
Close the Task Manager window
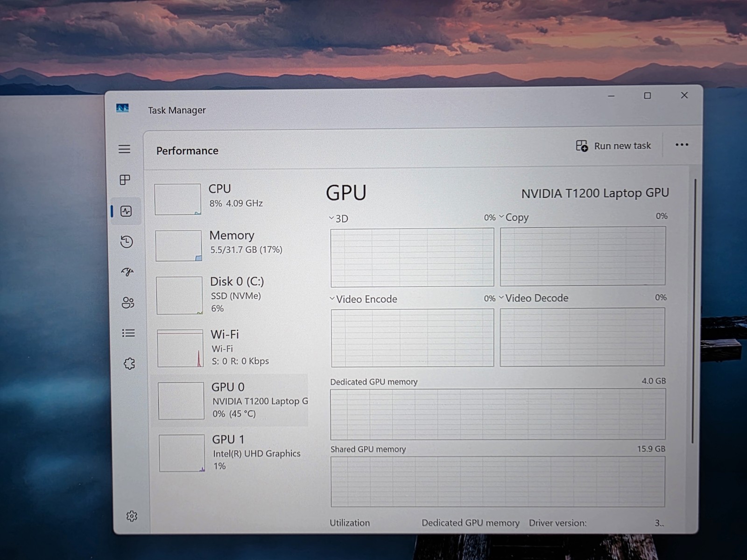(684, 95)
